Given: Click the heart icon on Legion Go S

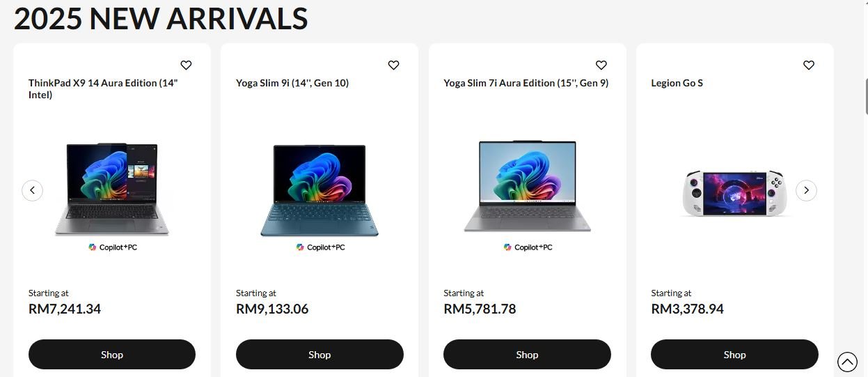Looking at the screenshot, I should [x=808, y=65].
